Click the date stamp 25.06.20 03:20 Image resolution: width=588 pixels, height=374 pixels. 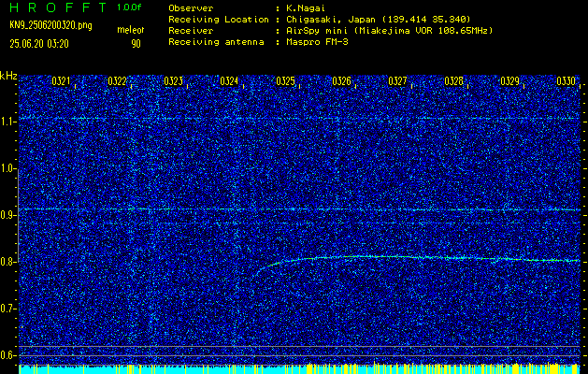[x=39, y=44]
